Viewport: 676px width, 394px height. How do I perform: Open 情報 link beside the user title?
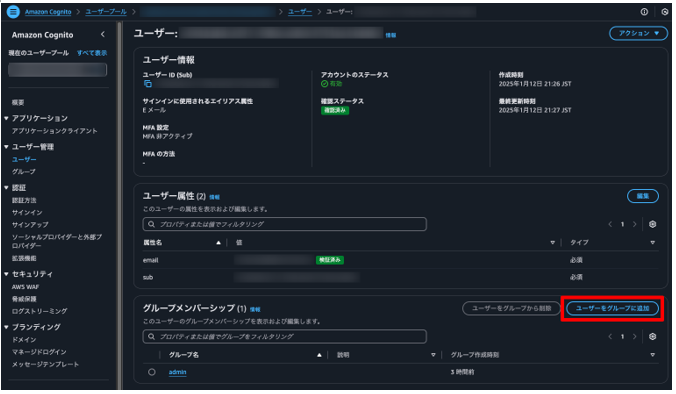(x=391, y=35)
